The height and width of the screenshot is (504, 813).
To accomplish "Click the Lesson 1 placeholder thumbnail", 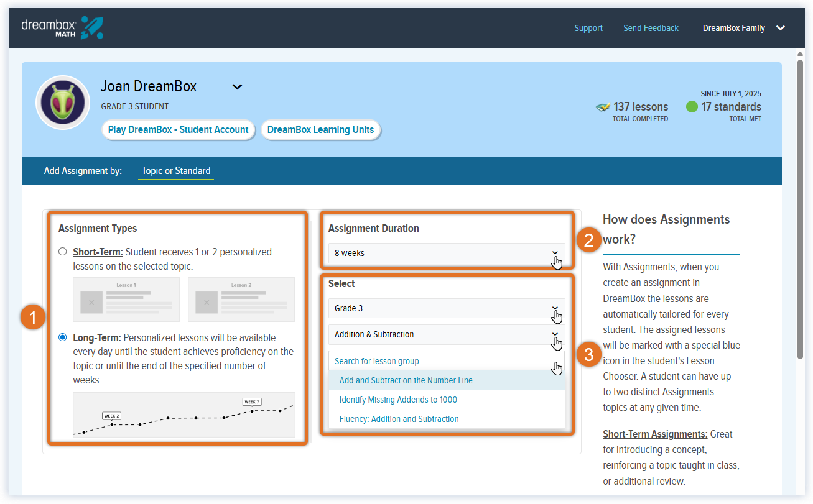I will tap(126, 299).
